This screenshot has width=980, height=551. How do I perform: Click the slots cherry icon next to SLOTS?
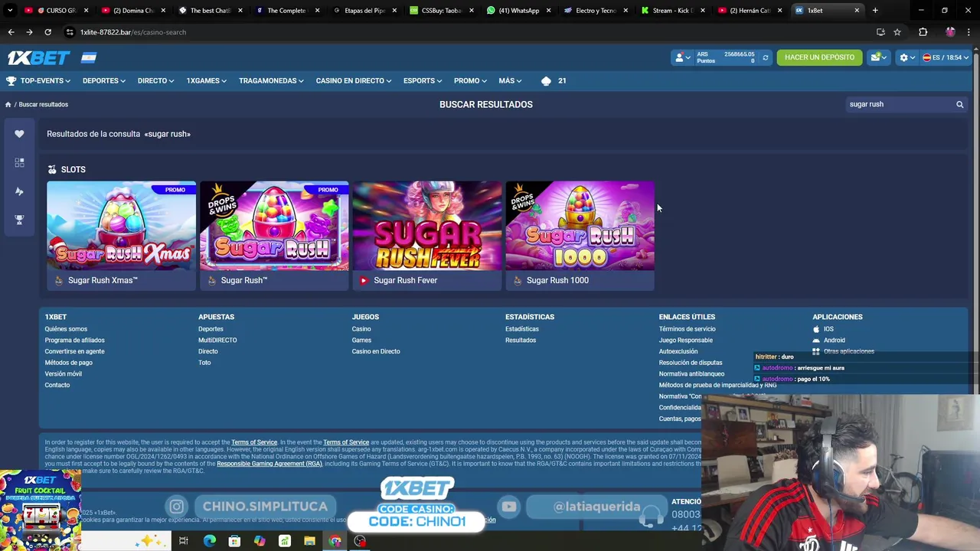52,170
